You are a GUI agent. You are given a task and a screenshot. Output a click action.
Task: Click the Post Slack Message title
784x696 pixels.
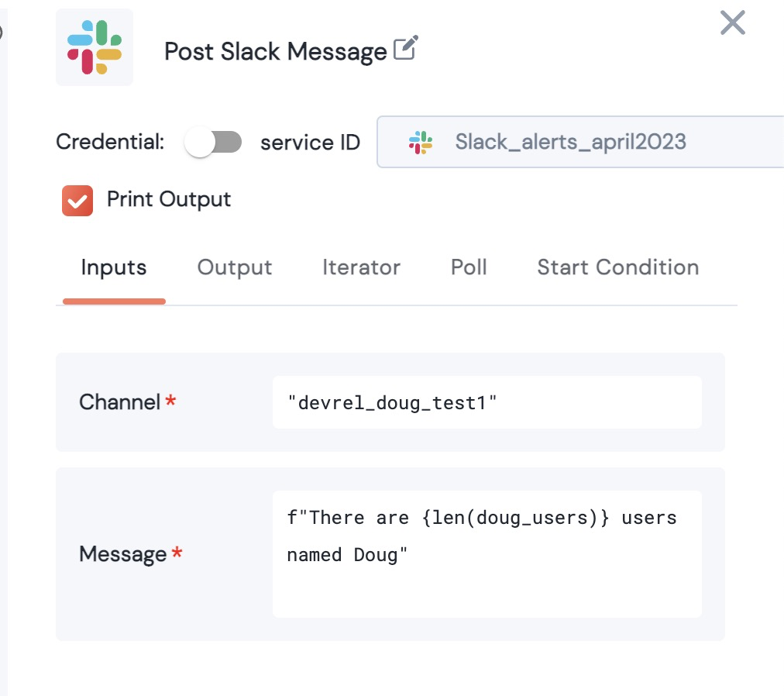(275, 52)
